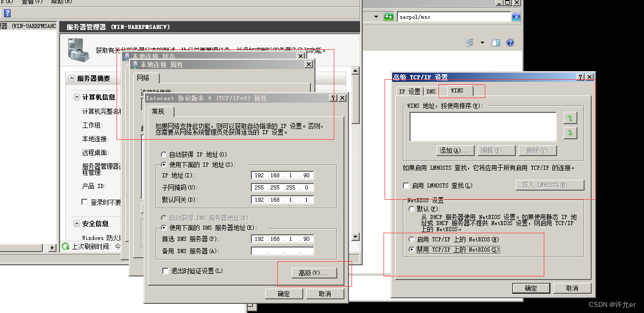Move WINS address down with green arrow
This screenshot has width=644, height=313.
tap(570, 133)
